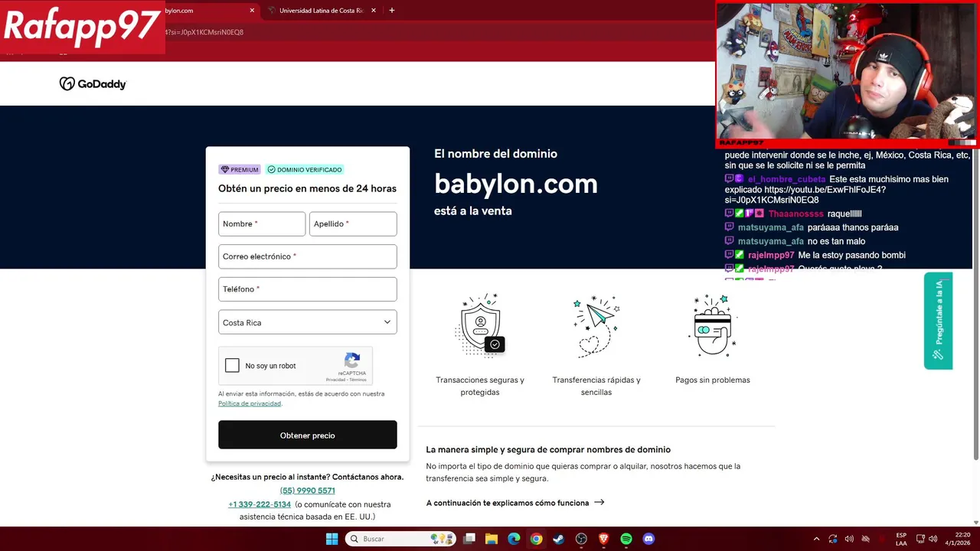Open Microsoft Edge from the taskbar
980x551 pixels.
point(514,539)
